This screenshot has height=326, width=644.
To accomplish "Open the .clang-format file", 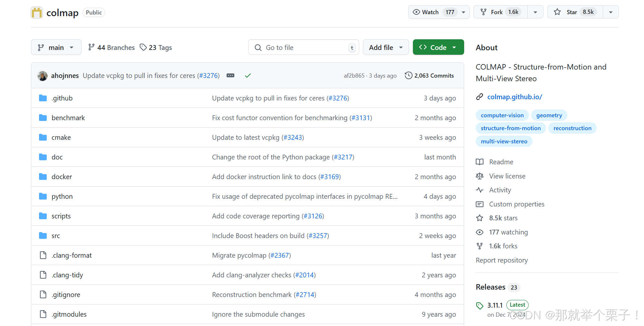I will [x=72, y=255].
